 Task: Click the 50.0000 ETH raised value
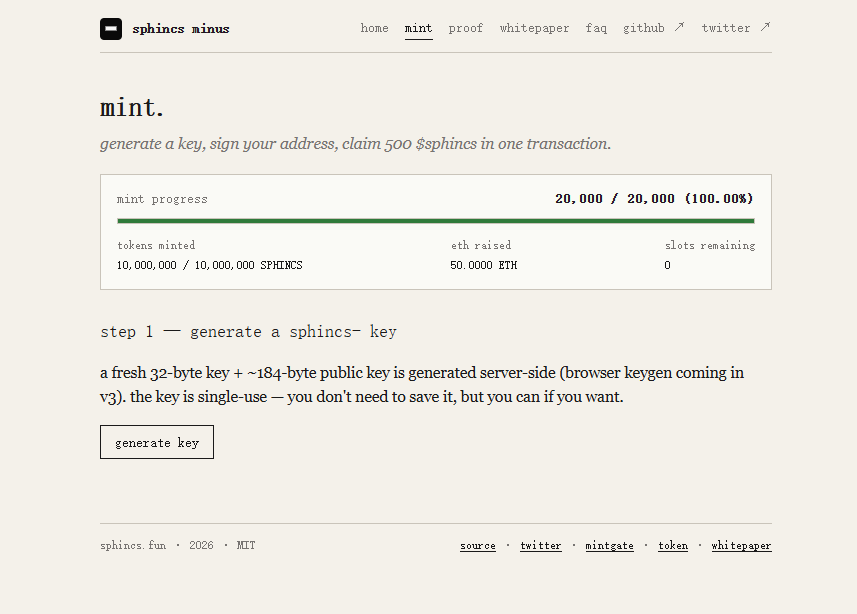(x=484, y=265)
